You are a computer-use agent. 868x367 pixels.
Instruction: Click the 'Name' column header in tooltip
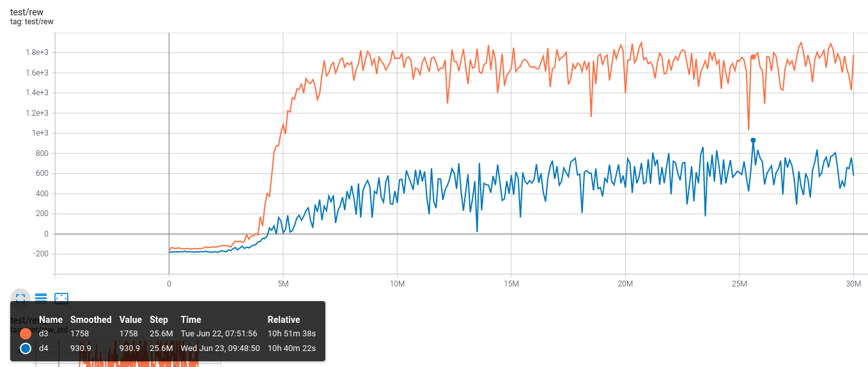coord(50,320)
